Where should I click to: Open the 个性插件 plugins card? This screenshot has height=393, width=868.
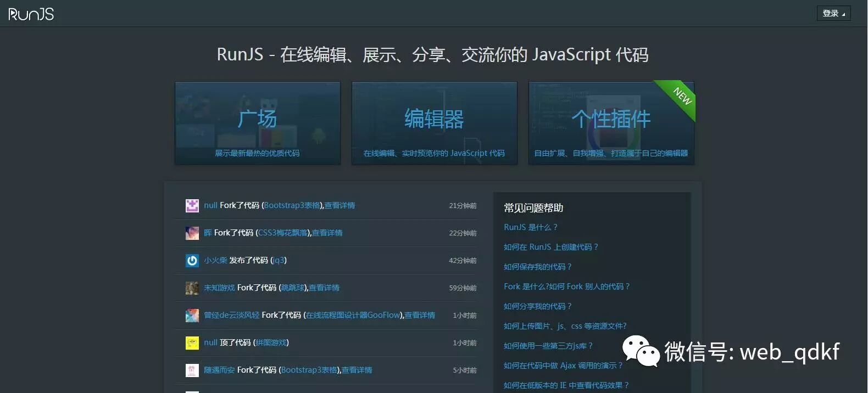click(x=611, y=123)
